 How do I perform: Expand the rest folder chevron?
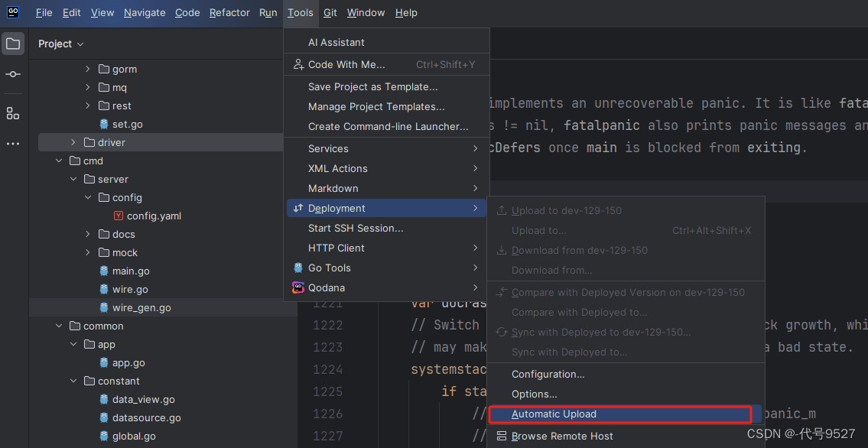pyautogui.click(x=87, y=106)
